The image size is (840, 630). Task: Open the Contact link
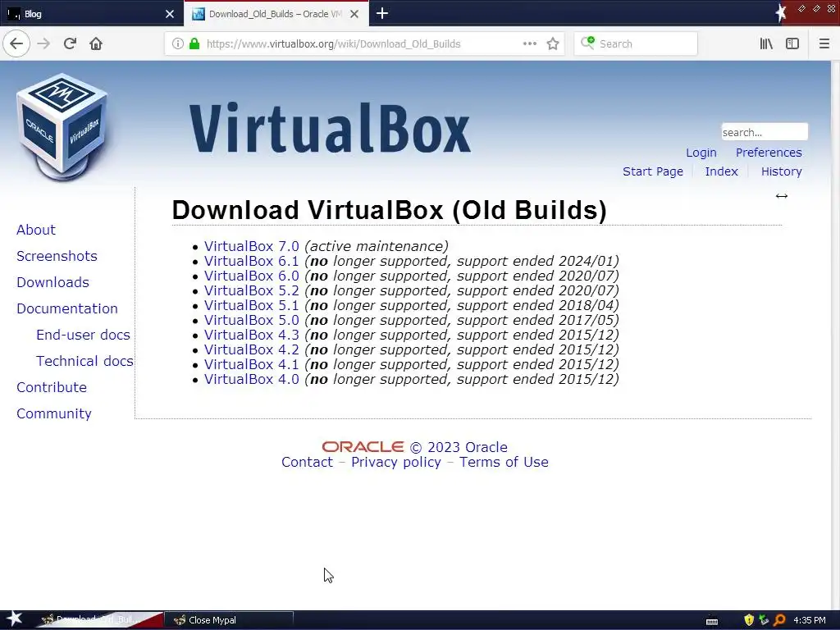tap(307, 463)
